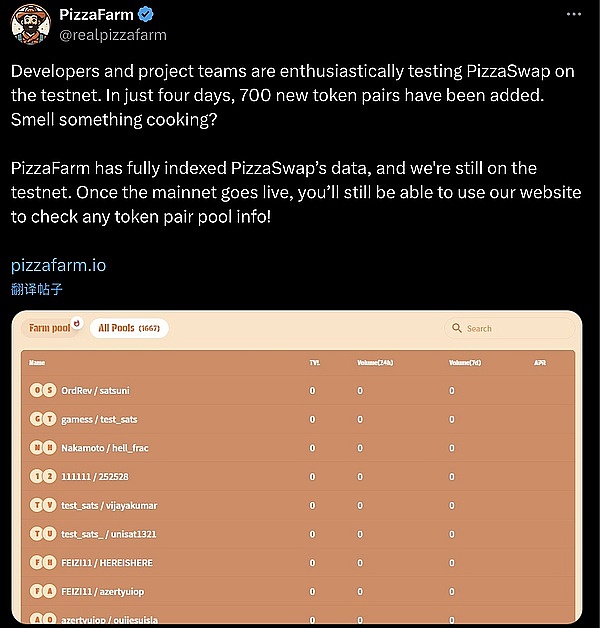The width and height of the screenshot is (600, 628).
Task: Open the test_sats / vijayakumar pool row
Action: (109, 505)
